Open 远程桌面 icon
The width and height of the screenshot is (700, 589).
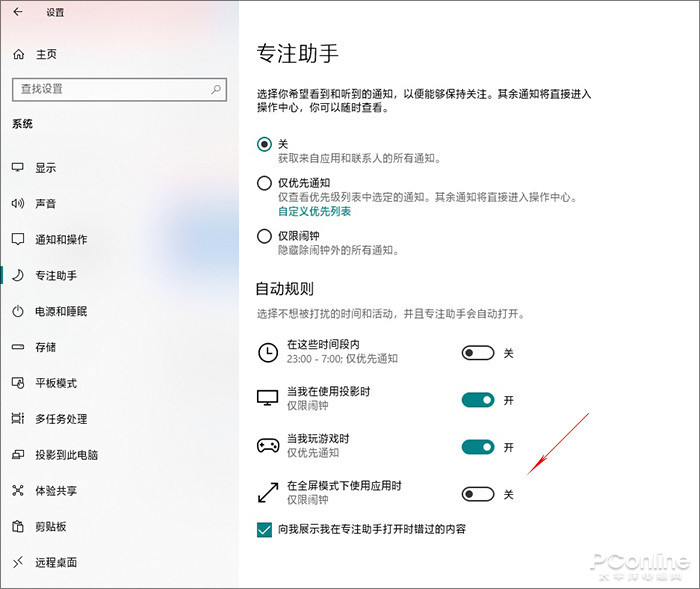[17, 562]
